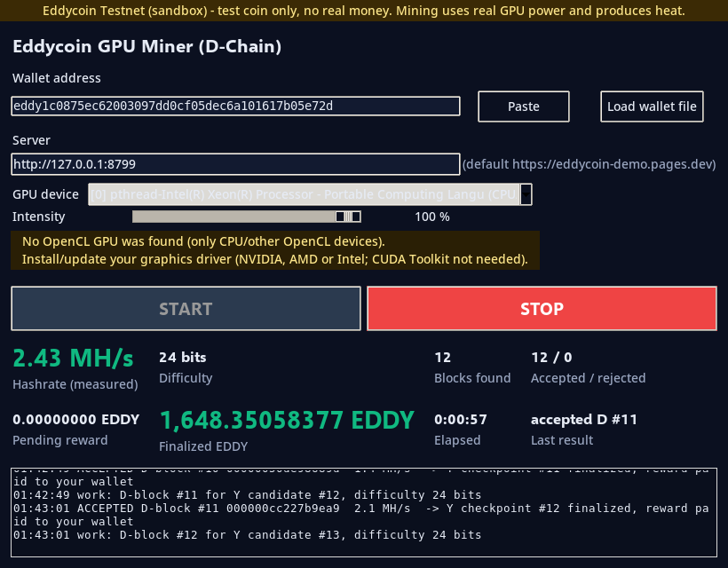
Task: Click the 2.43 MH/s hashrate value
Action: tap(74, 359)
